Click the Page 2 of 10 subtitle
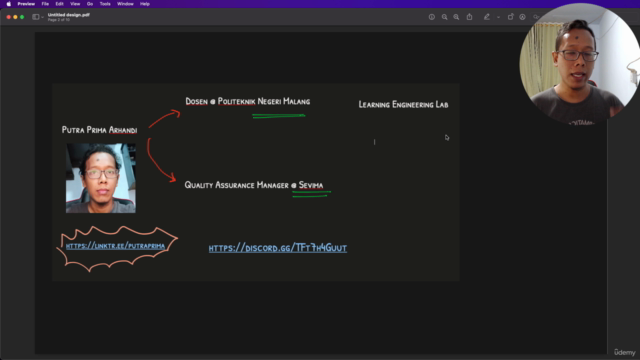The width and height of the screenshot is (640, 360). [59, 20]
